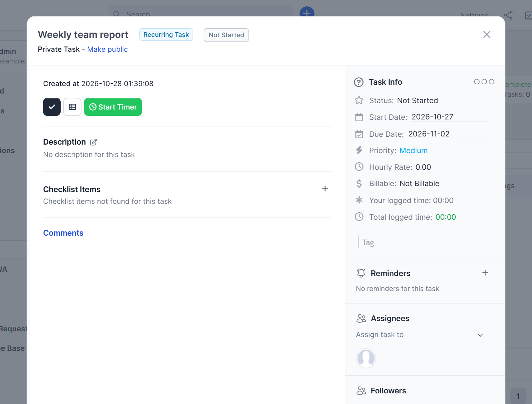Image resolution: width=532 pixels, height=404 pixels.
Task: Click the Task Info question mark icon
Action: click(359, 82)
